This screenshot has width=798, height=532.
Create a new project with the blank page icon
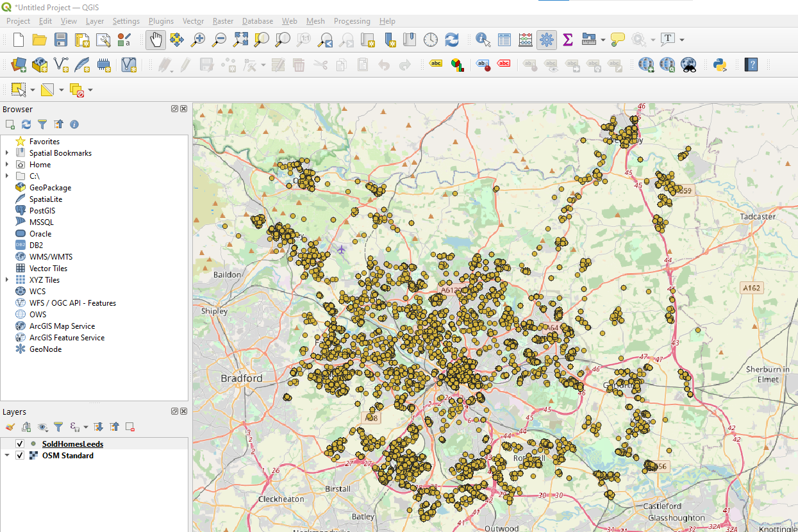pyautogui.click(x=19, y=40)
